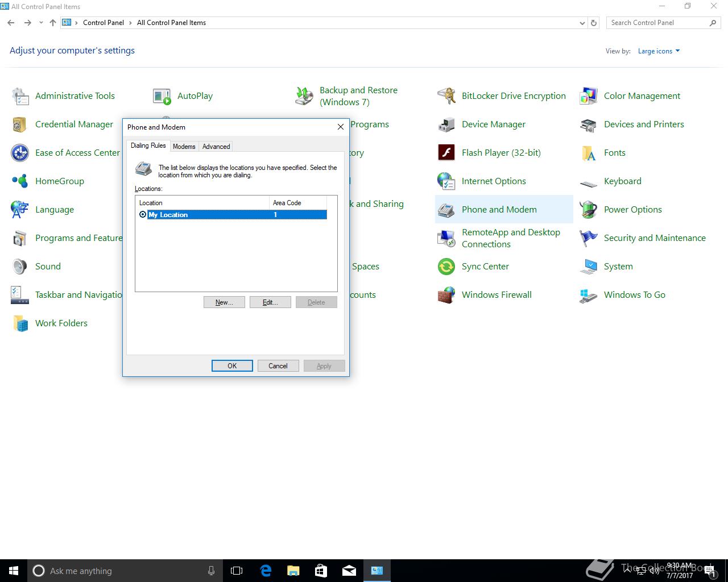
Task: Open the address bar history dropdown
Action: [x=582, y=23]
